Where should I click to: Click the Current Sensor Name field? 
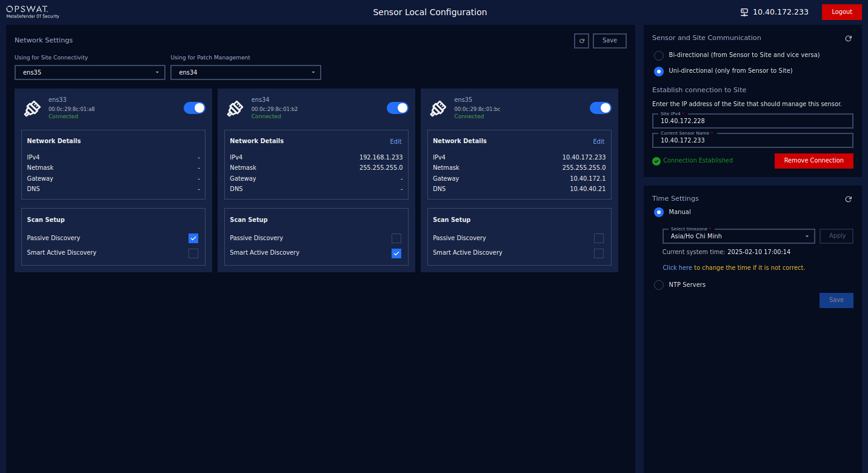(x=753, y=140)
